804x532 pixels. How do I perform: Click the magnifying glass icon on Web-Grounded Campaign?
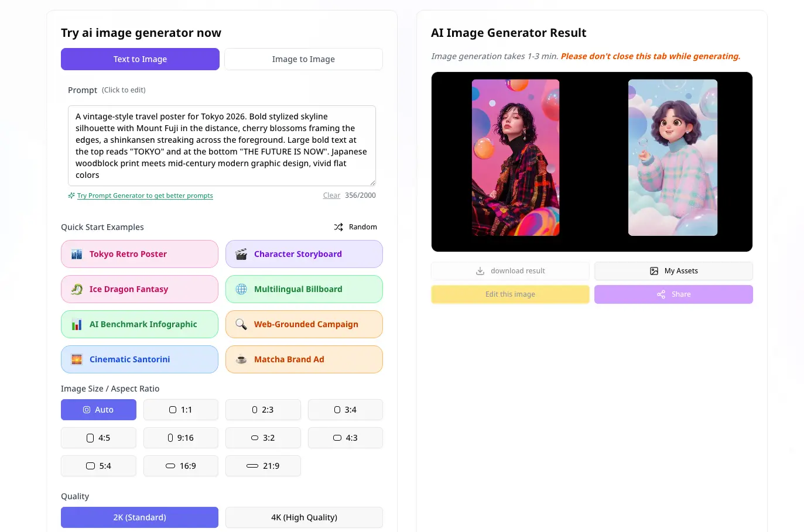pyautogui.click(x=241, y=324)
